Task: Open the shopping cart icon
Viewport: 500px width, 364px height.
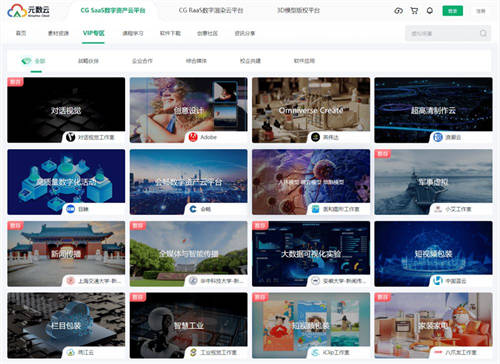Action: [x=414, y=11]
